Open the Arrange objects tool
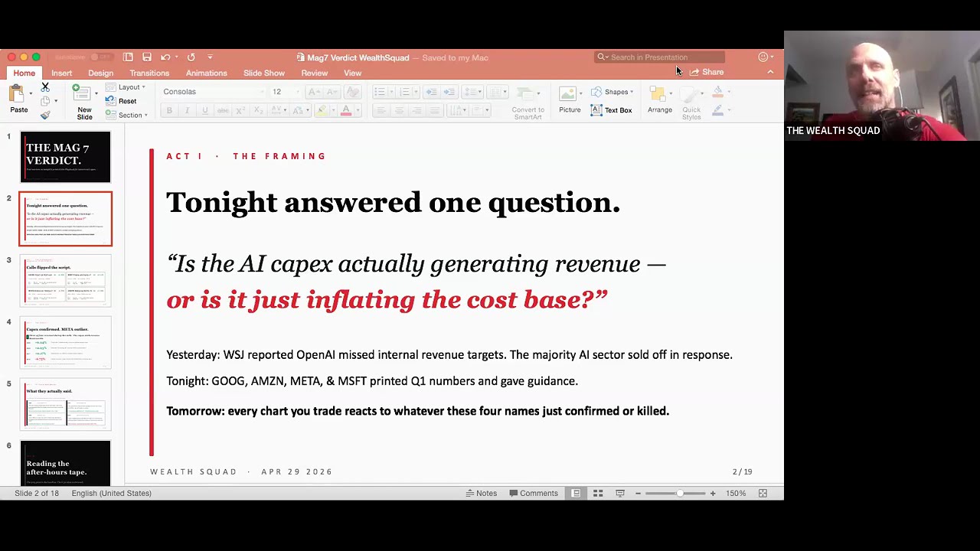The height and width of the screenshot is (551, 980). tap(659, 100)
